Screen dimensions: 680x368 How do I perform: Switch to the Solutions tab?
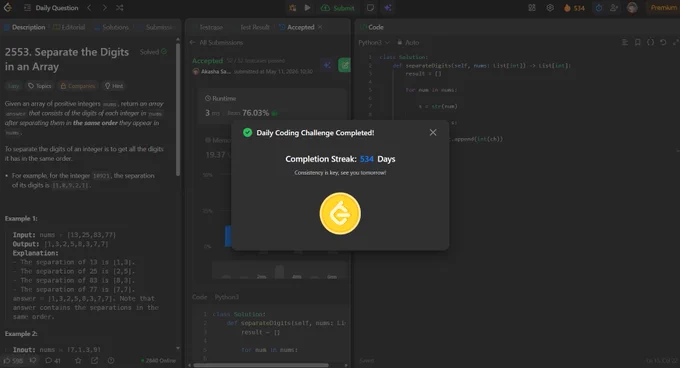pos(111,27)
